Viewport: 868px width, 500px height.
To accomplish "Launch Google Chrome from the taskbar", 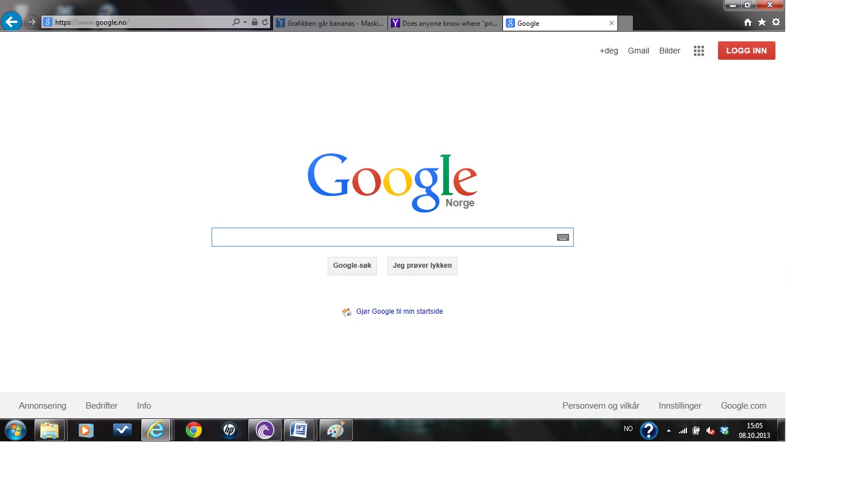I will 194,430.
